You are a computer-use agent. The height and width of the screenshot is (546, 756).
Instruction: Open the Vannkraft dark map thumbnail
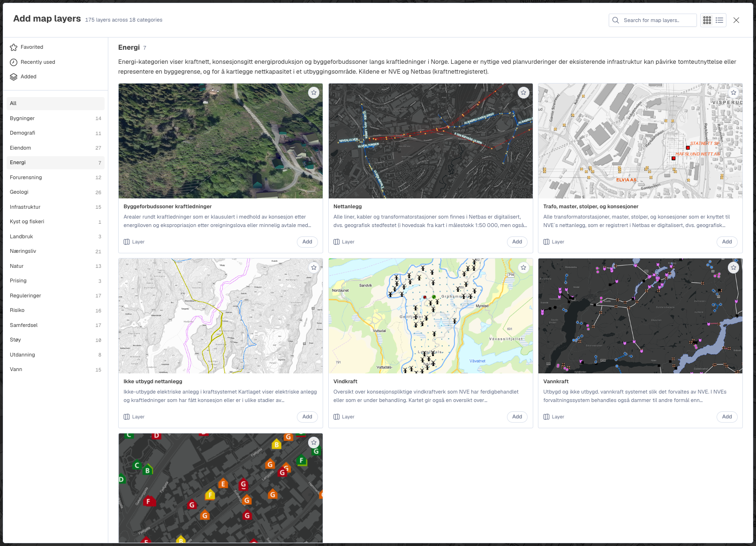coord(640,316)
